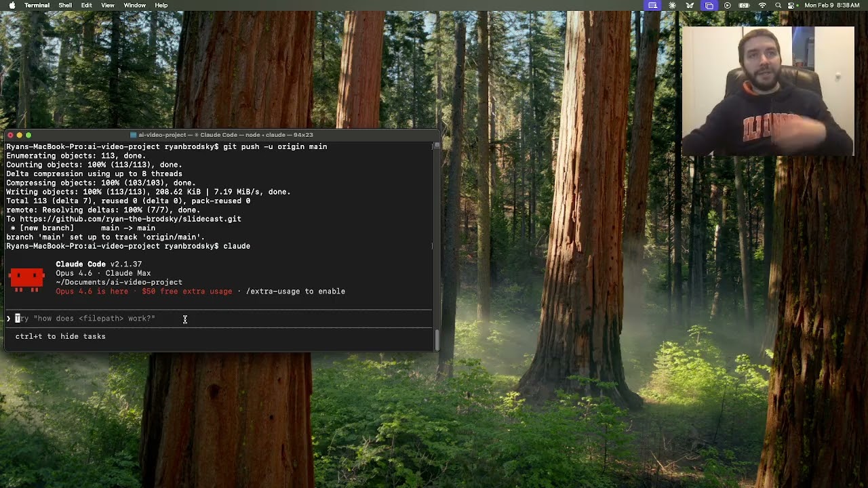The width and height of the screenshot is (868, 488).
Task: Minimize the Terminal window with yellow button
Action: coord(19,135)
